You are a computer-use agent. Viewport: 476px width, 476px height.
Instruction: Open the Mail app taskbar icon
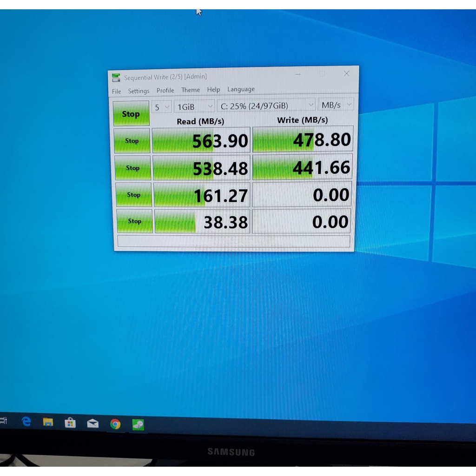point(93,423)
